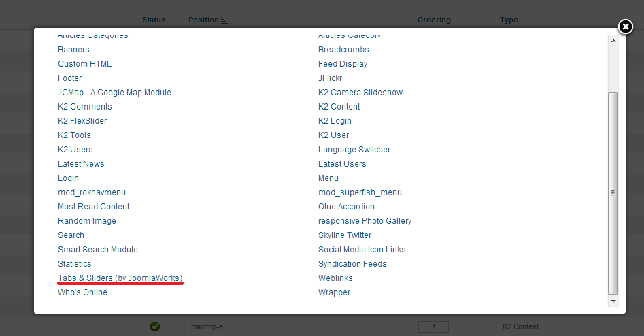Choose JGMap - A Google Map Module
Image resolution: width=644 pixels, height=336 pixels.
(114, 93)
